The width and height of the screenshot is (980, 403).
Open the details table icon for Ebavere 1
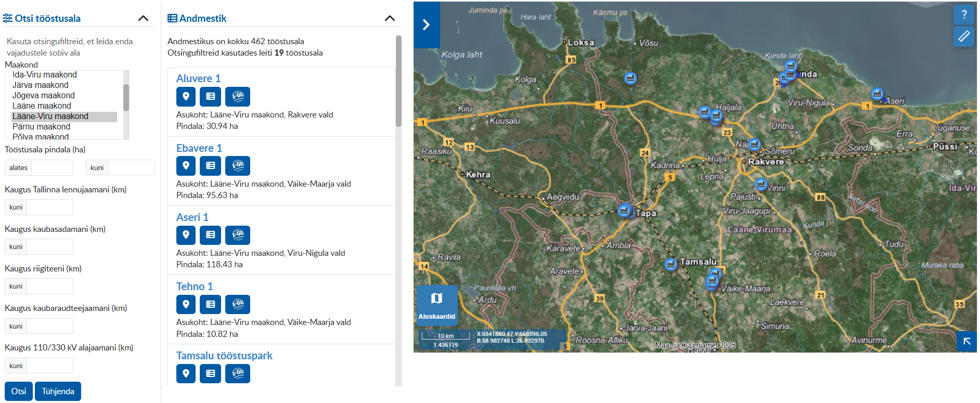[211, 166]
